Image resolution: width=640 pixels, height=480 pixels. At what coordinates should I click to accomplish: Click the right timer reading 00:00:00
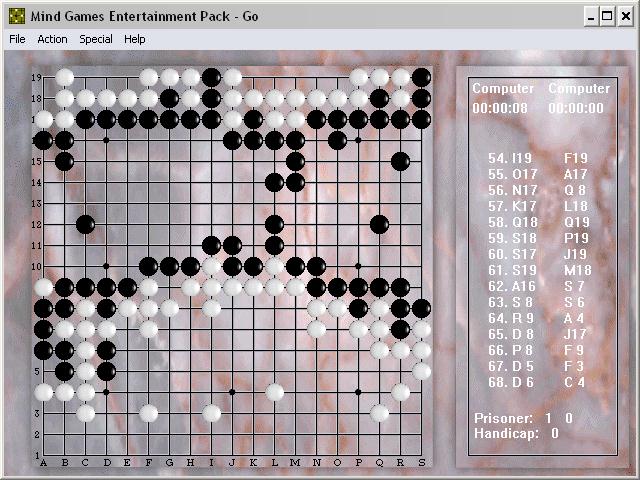tap(576, 108)
